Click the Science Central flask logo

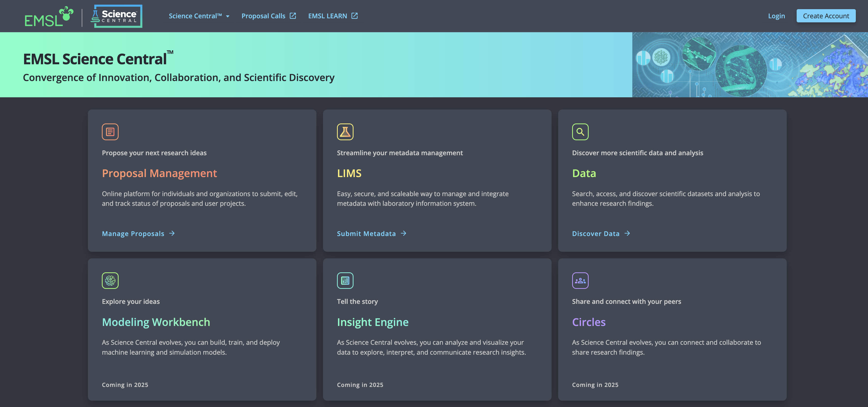coord(116,16)
